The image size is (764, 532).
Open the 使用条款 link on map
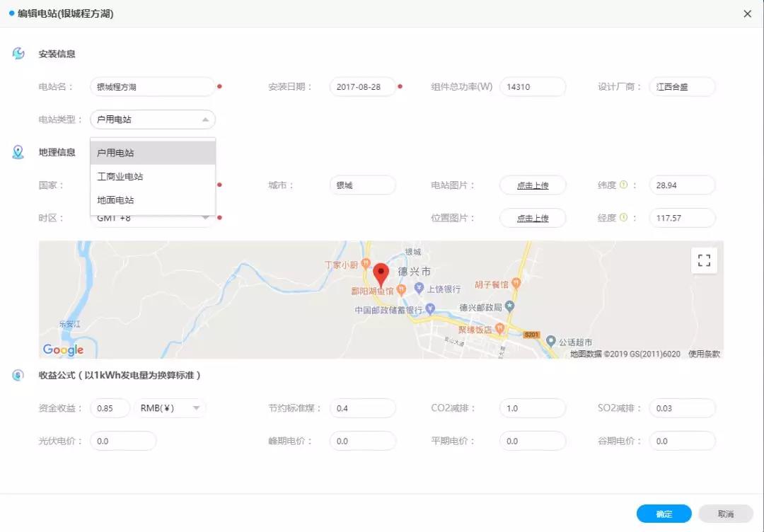coord(704,354)
